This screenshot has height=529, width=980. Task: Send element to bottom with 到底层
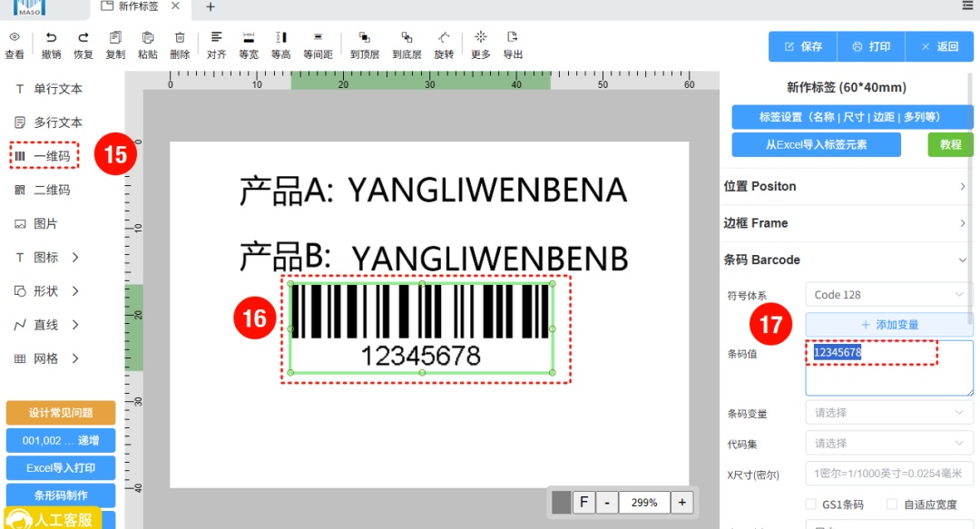click(x=407, y=37)
